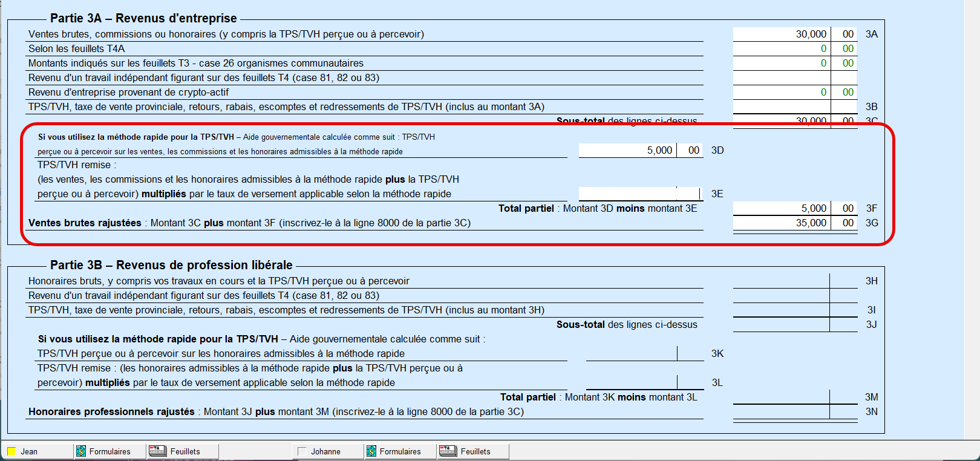Open Johanne's Feuillets tab

pyautogui.click(x=473, y=451)
